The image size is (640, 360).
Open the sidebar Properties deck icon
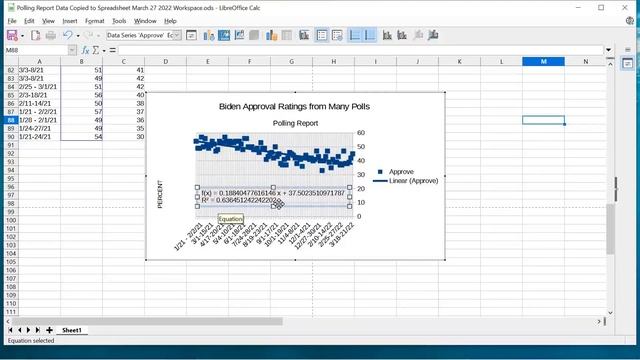[x=628, y=63]
